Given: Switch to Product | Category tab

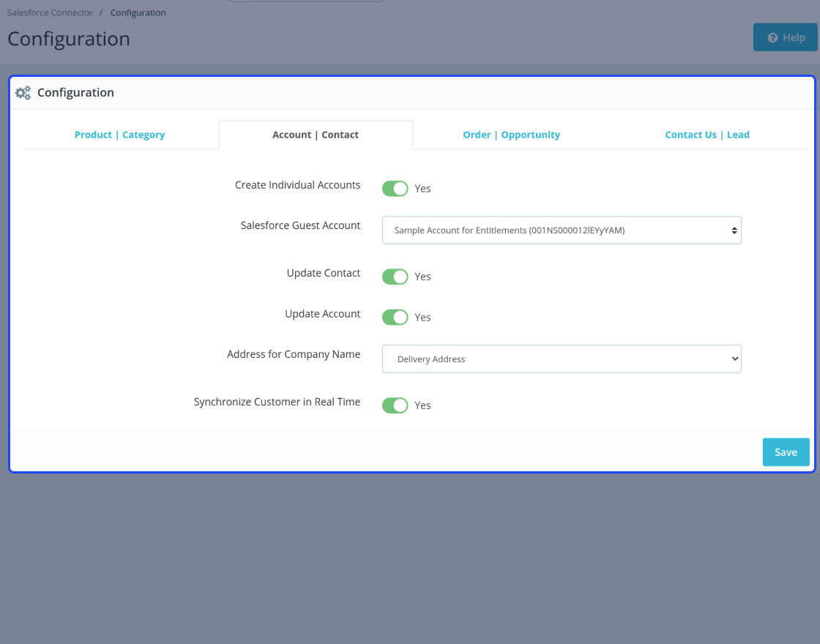Looking at the screenshot, I should click(x=120, y=135).
